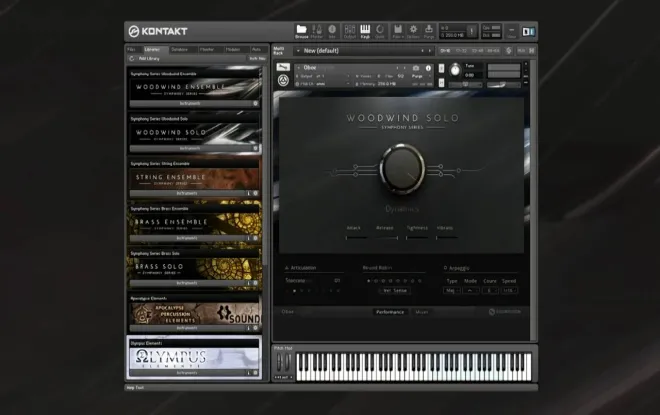The image size is (660, 415).
Task: Open the Arpeggio Count dropdown
Action: pyautogui.click(x=490, y=290)
